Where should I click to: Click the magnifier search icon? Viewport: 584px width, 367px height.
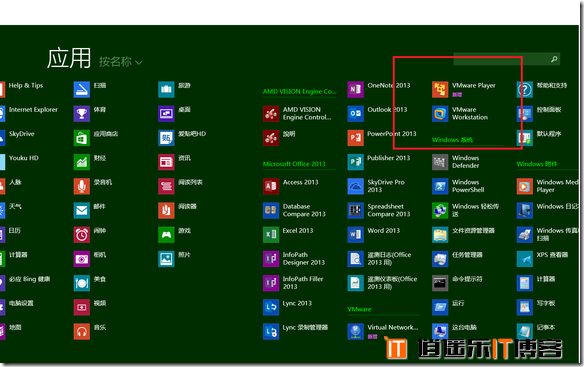(x=554, y=59)
